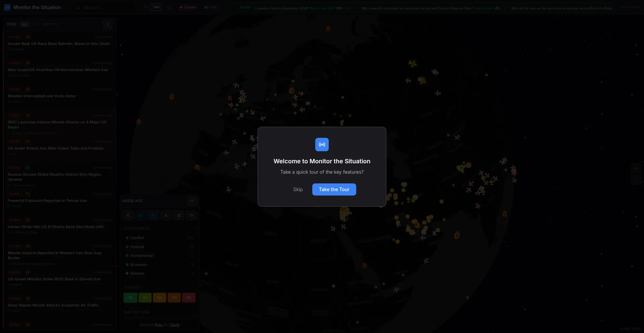Filter by Political category
The height and width of the screenshot is (333, 644).
pos(160,247)
